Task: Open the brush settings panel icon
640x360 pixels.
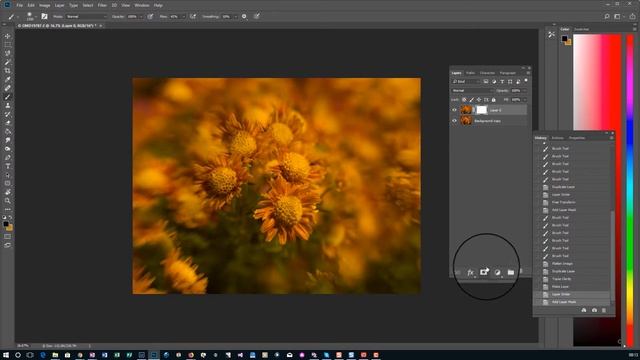Action: (44, 16)
